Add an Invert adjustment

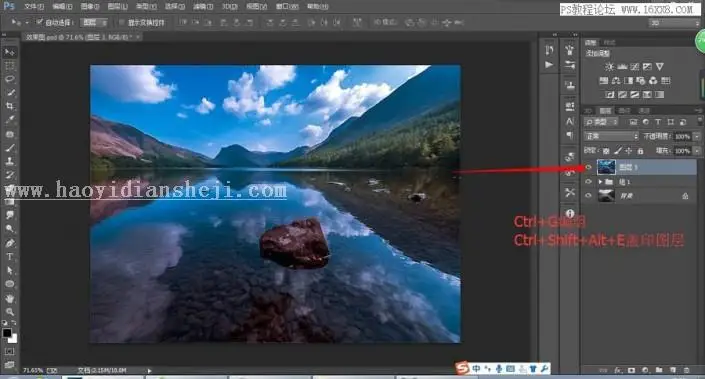pyautogui.click(x=610, y=94)
